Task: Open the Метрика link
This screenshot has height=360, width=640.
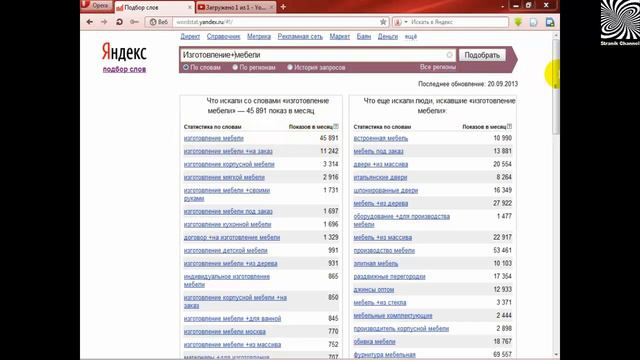Action: tap(259, 37)
